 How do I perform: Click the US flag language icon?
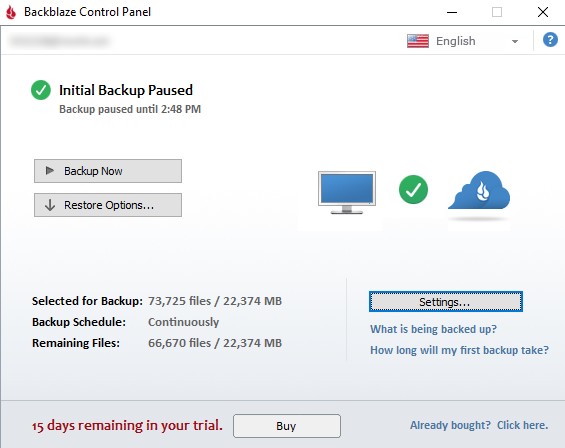[x=418, y=41]
